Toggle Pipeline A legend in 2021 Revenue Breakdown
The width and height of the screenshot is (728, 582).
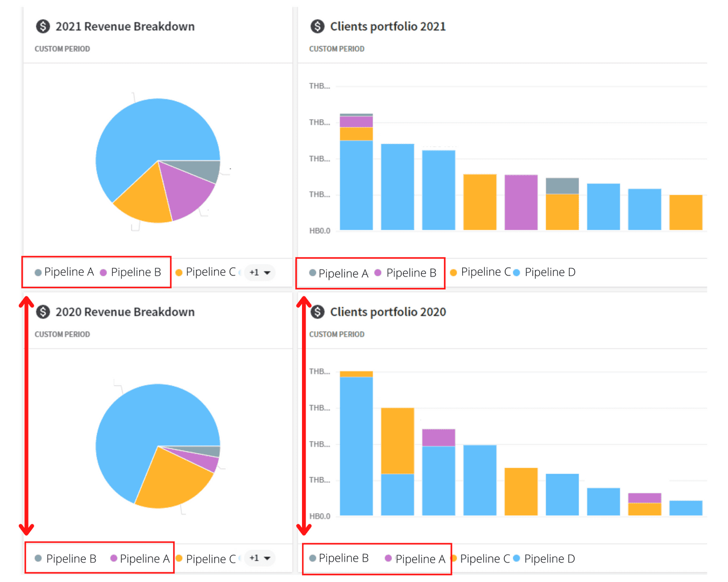[x=64, y=272]
